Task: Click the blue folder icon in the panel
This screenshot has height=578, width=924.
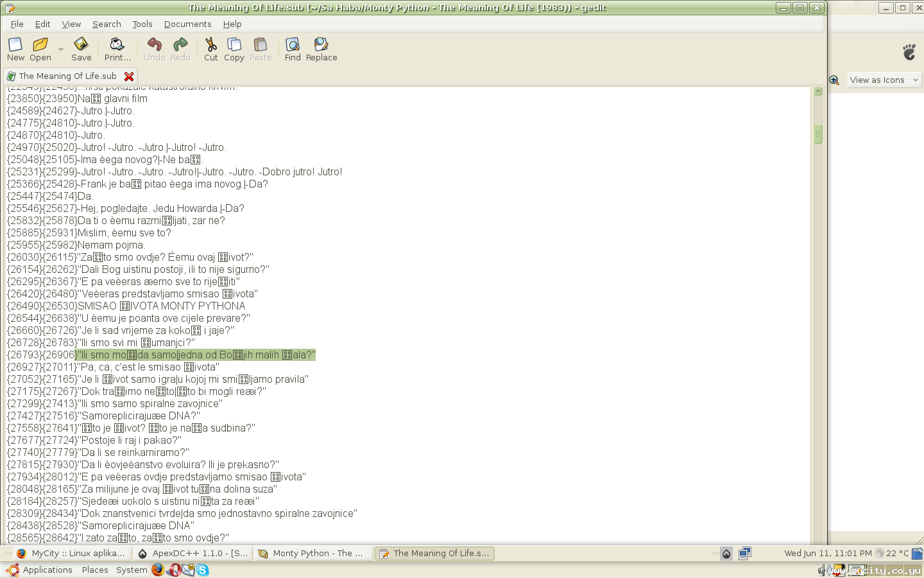Action: 918,553
